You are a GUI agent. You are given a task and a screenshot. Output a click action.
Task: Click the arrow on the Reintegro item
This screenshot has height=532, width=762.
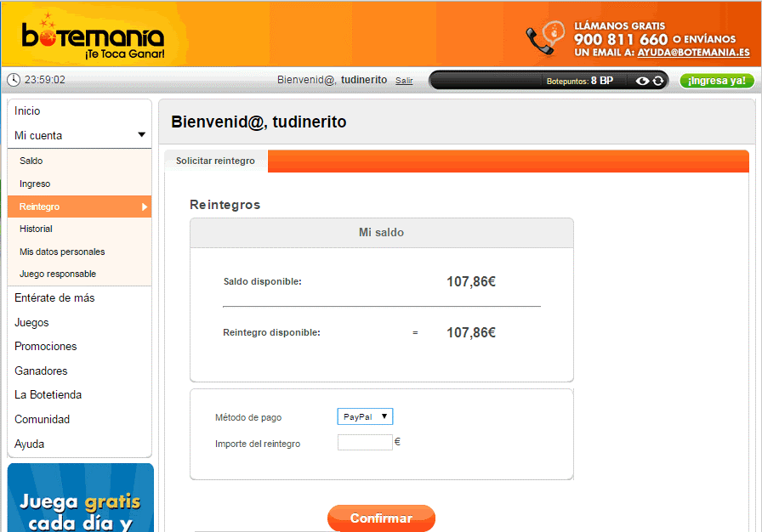[145, 207]
